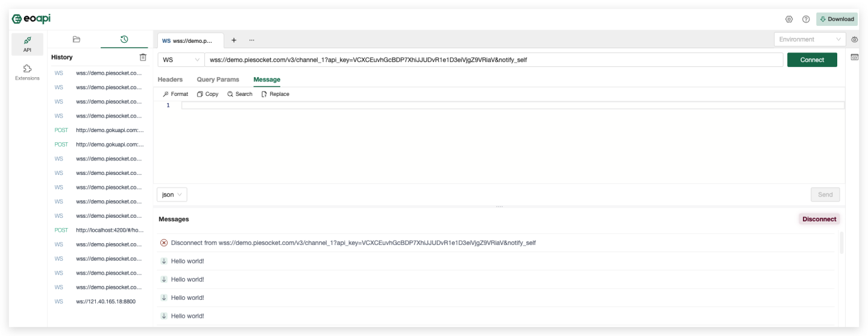Open the right side panel icon below the eye
Screen dimensions: 868x336
855,57
